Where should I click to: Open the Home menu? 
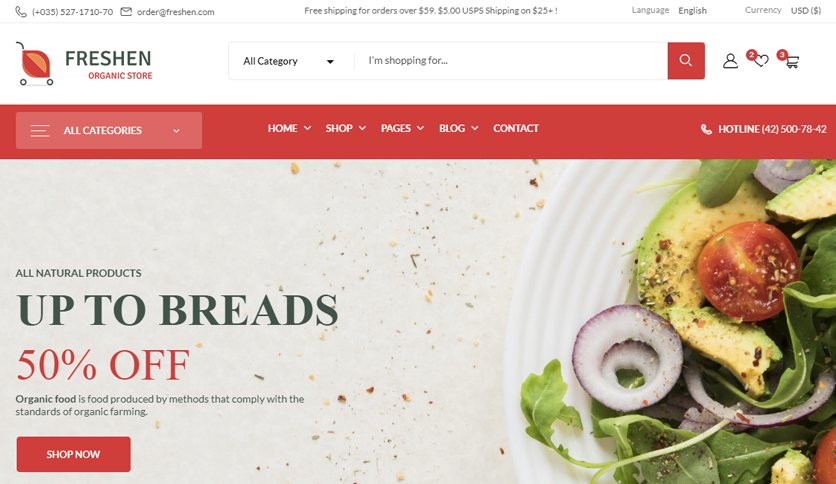289,128
